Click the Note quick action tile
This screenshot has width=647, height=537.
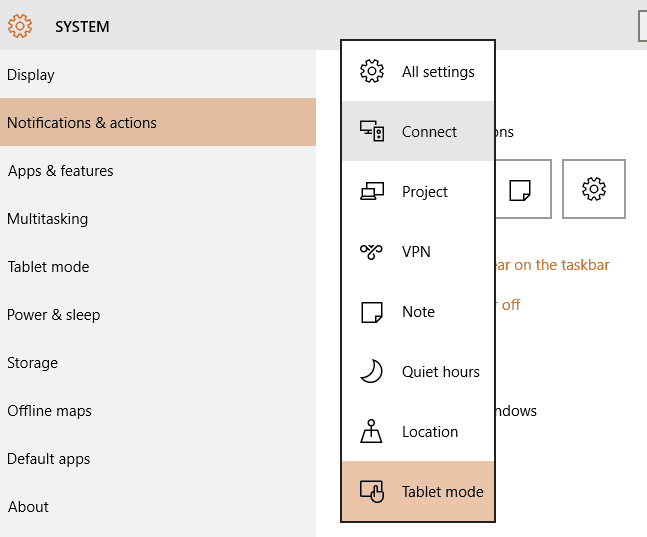tap(520, 189)
